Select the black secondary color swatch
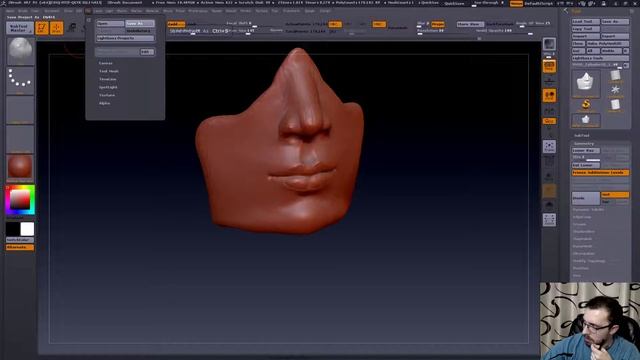The width and height of the screenshot is (640, 360). click(x=13, y=229)
